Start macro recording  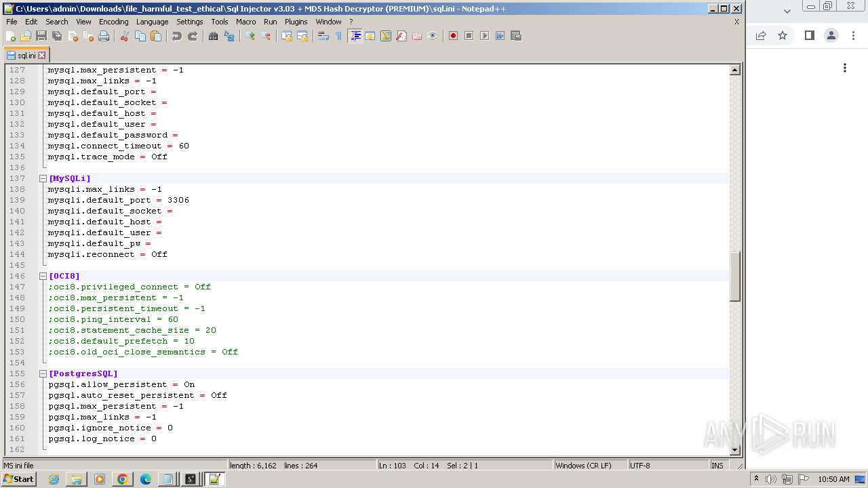coord(453,36)
